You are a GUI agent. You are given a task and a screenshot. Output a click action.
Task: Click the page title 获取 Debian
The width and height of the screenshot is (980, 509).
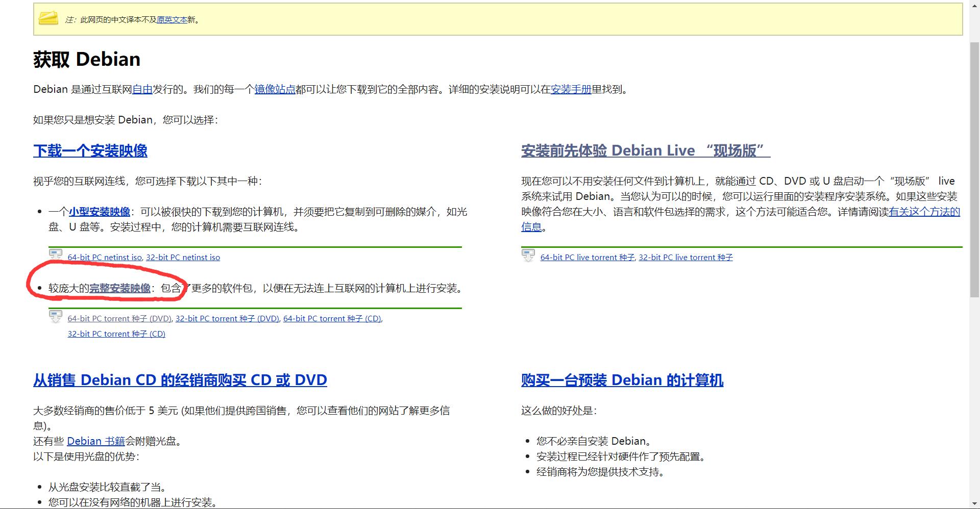tap(87, 59)
